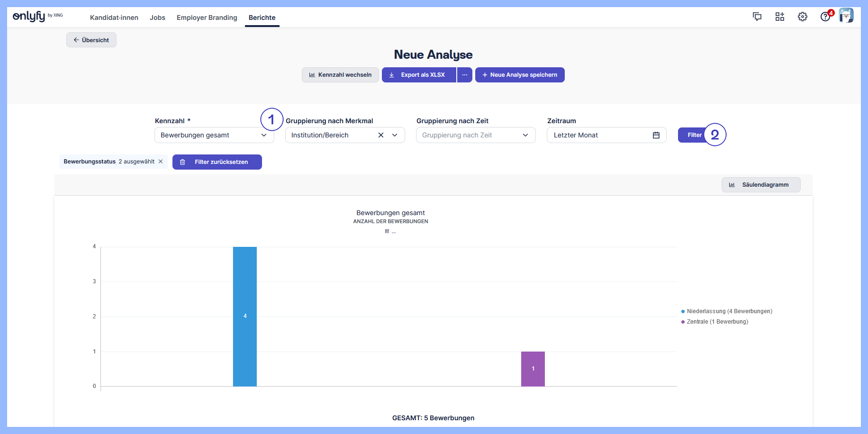Open Gruppierung nach Merkmal dropdown arrow
The height and width of the screenshot is (434, 868).
point(395,135)
